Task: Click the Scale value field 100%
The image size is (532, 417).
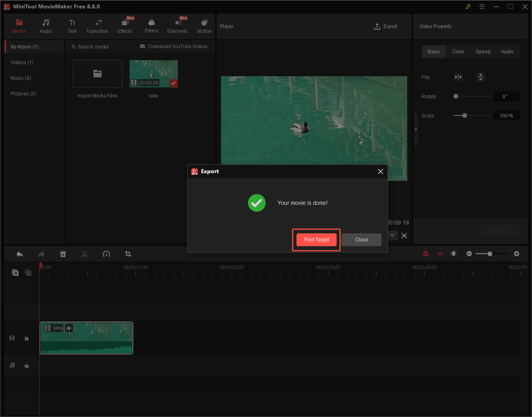Action: pos(506,116)
